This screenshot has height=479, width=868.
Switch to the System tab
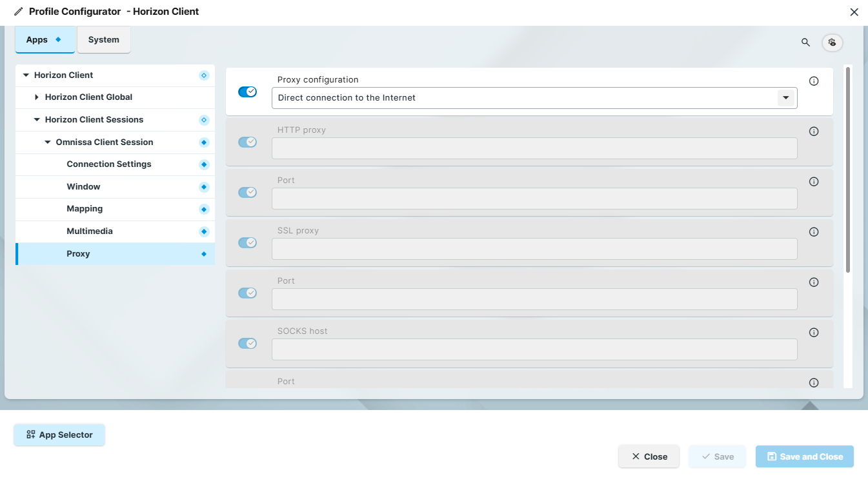point(103,39)
